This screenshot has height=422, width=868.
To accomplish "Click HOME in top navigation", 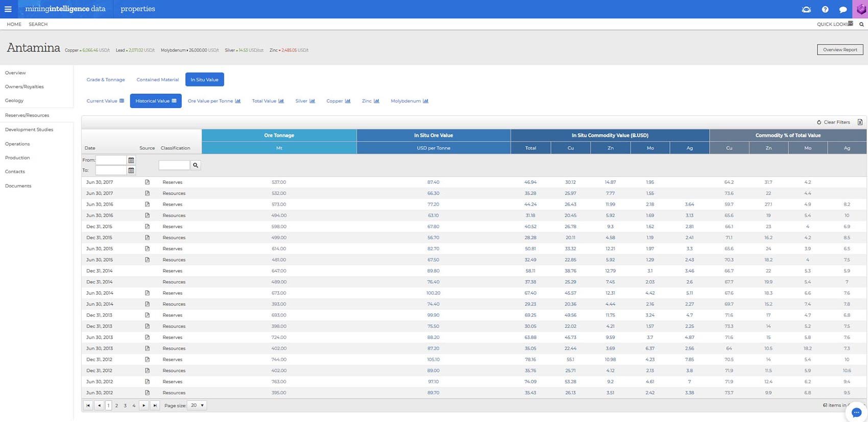I will pos(14,24).
